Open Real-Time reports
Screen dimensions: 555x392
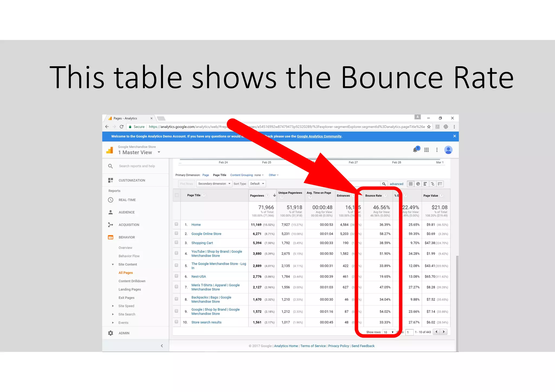(x=127, y=200)
